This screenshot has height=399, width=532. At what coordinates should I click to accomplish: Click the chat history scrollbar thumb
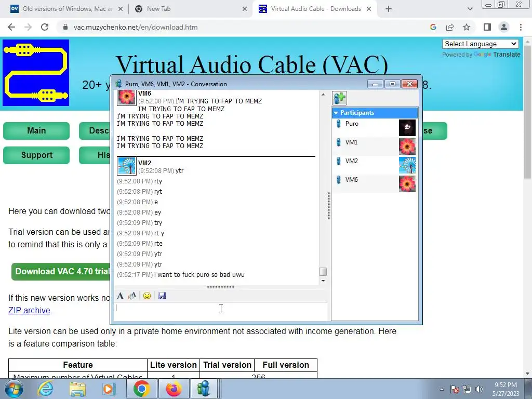pyautogui.click(x=323, y=271)
